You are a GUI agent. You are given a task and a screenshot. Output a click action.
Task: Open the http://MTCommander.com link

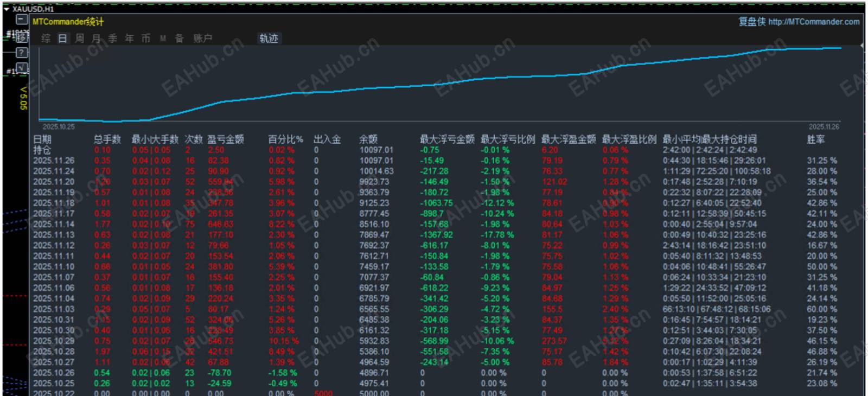click(x=814, y=22)
